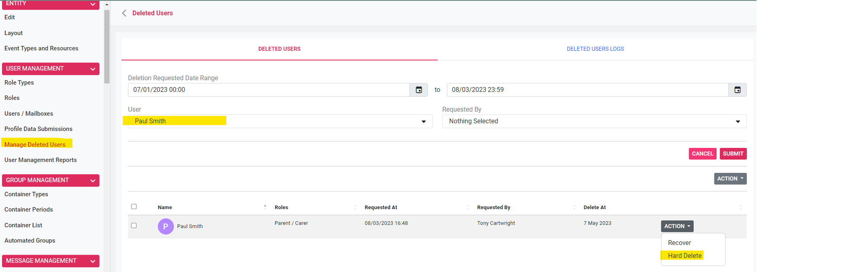Sort the table by Roles column

pos(355,207)
